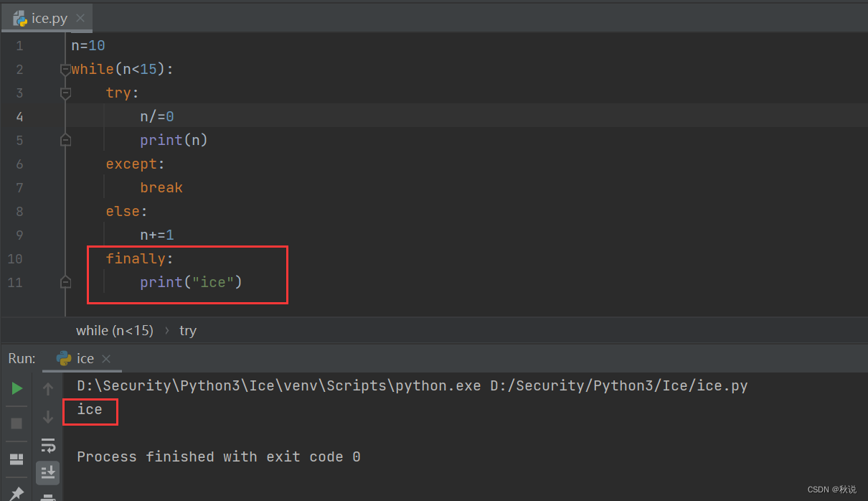The height and width of the screenshot is (501, 868).
Task: Collapse the try block fold marker
Action: point(66,93)
